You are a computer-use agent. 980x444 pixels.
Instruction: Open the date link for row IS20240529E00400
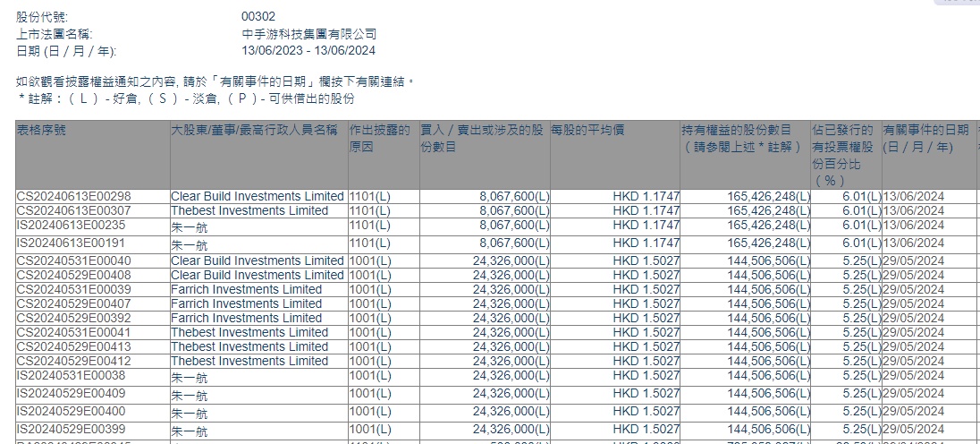[913, 412]
